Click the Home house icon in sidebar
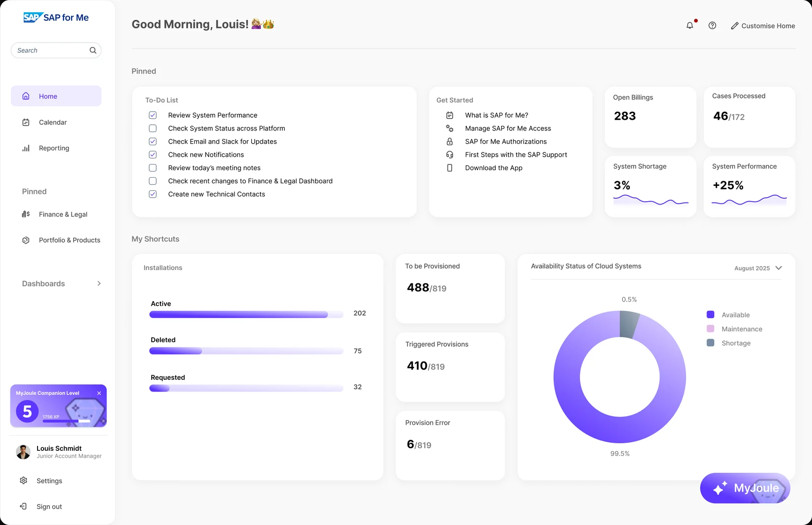The width and height of the screenshot is (812, 525). [26, 96]
